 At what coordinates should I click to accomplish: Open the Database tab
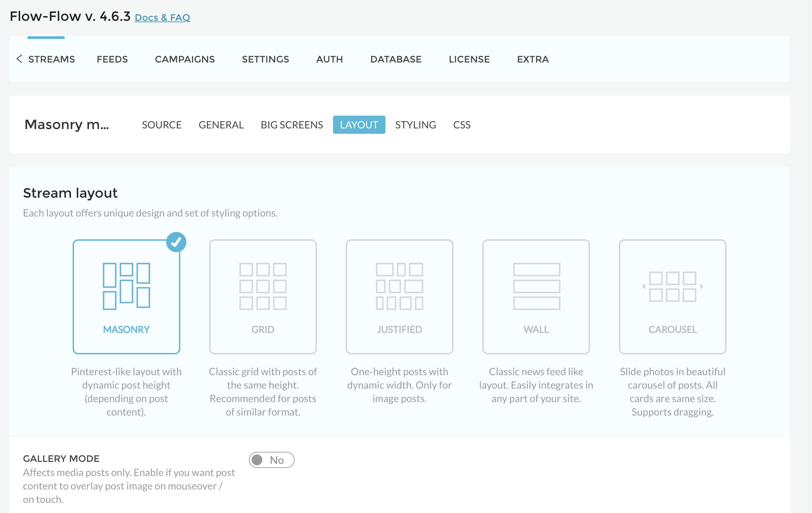[396, 59]
